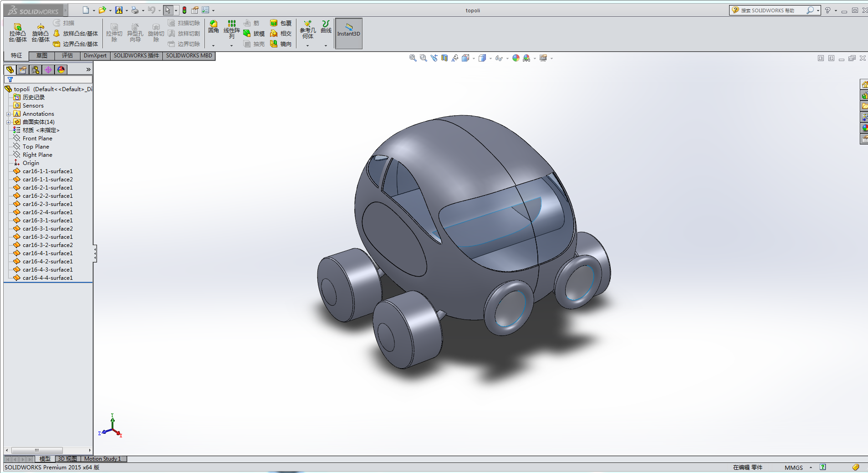The image size is (868, 473).
Task: Toggle the Instant3D mode button
Action: 348,33
